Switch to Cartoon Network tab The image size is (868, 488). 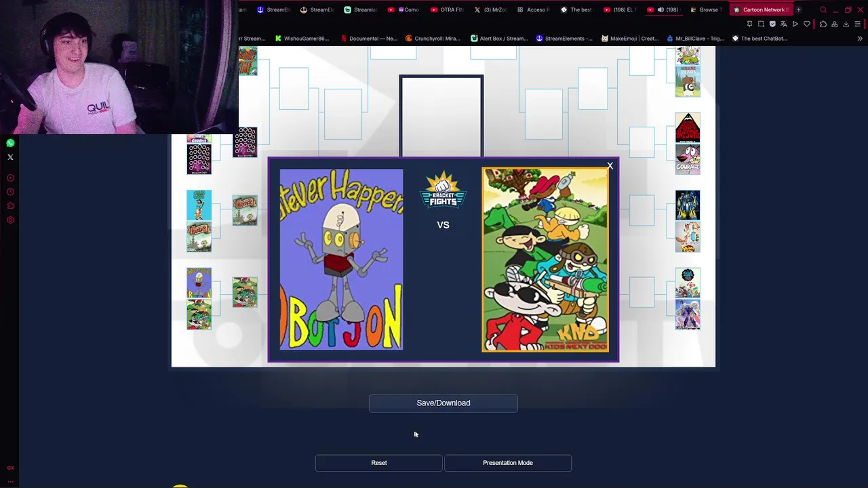tap(761, 9)
